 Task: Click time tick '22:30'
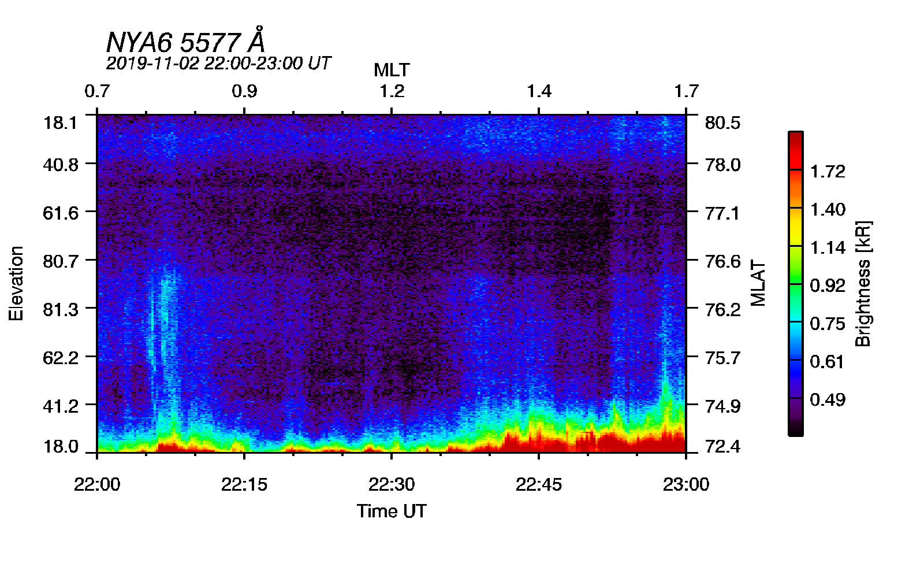(x=392, y=484)
